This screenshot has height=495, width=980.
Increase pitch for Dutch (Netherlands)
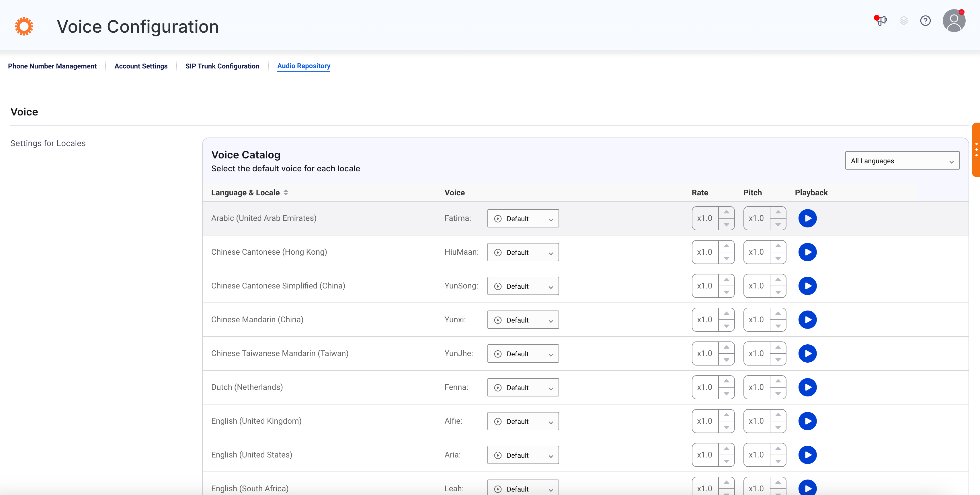(778, 381)
